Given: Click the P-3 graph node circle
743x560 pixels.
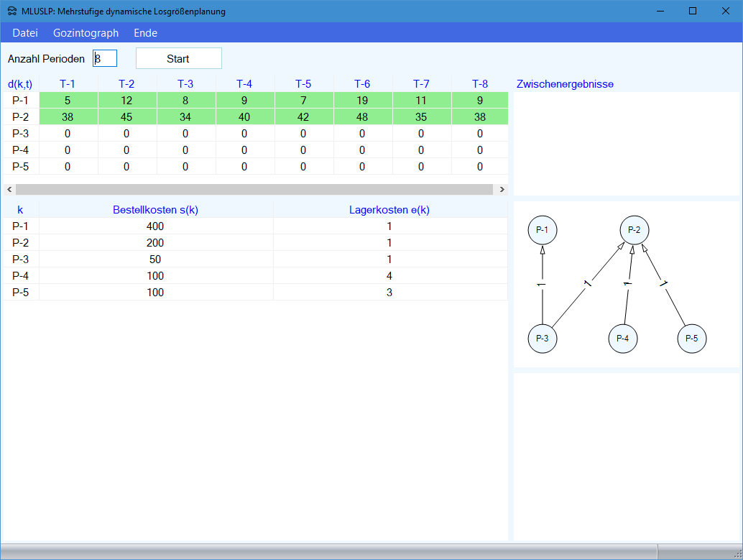Looking at the screenshot, I should pyautogui.click(x=543, y=339).
